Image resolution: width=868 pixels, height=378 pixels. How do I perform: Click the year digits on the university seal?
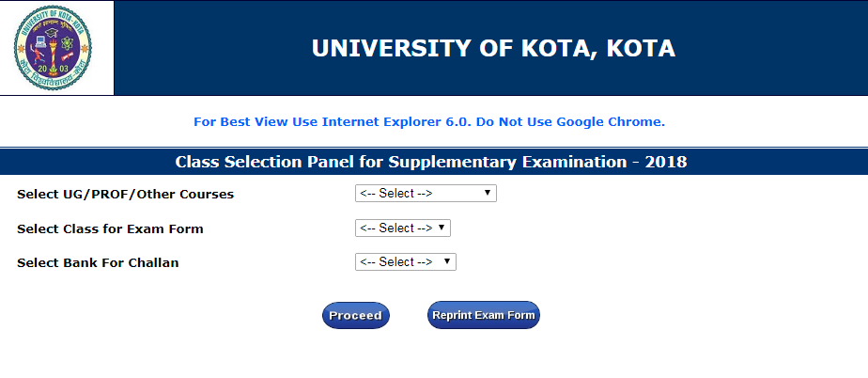55,69
